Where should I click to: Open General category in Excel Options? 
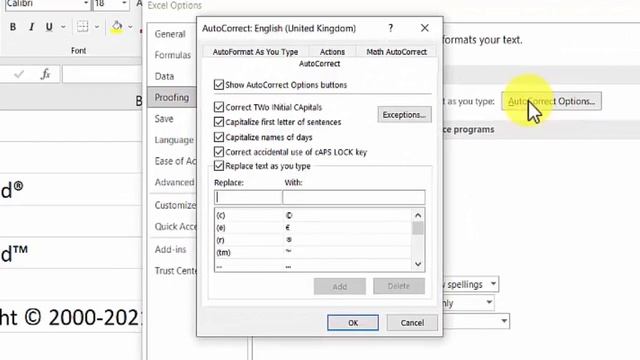coord(170,34)
